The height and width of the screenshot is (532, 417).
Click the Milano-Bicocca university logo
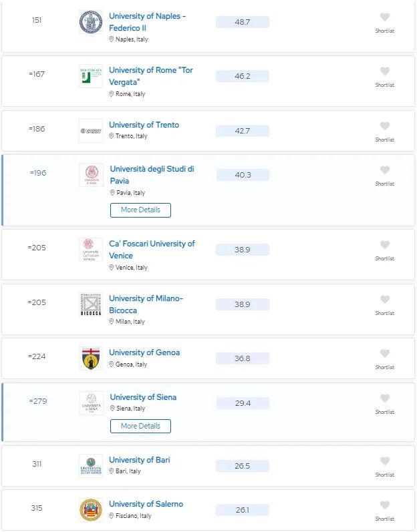[91, 304]
